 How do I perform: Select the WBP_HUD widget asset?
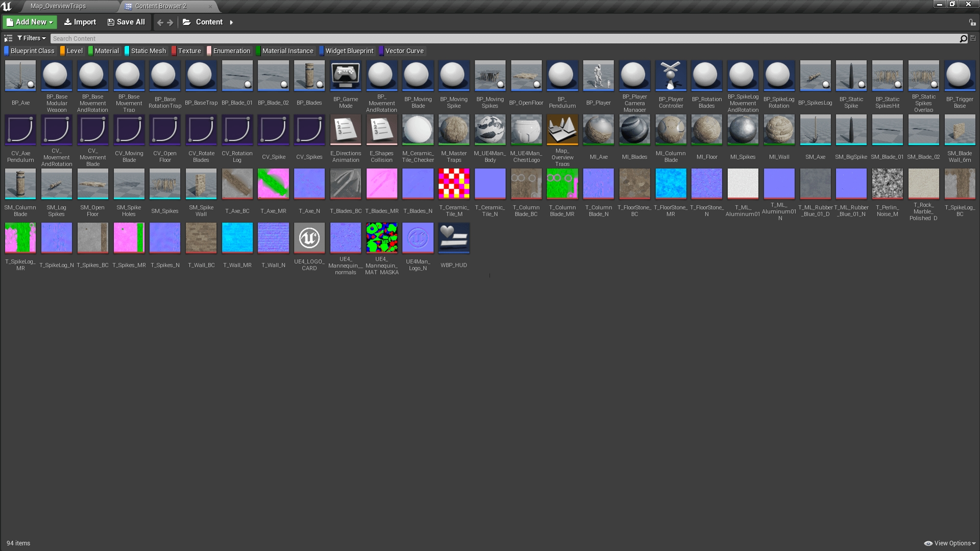453,238
